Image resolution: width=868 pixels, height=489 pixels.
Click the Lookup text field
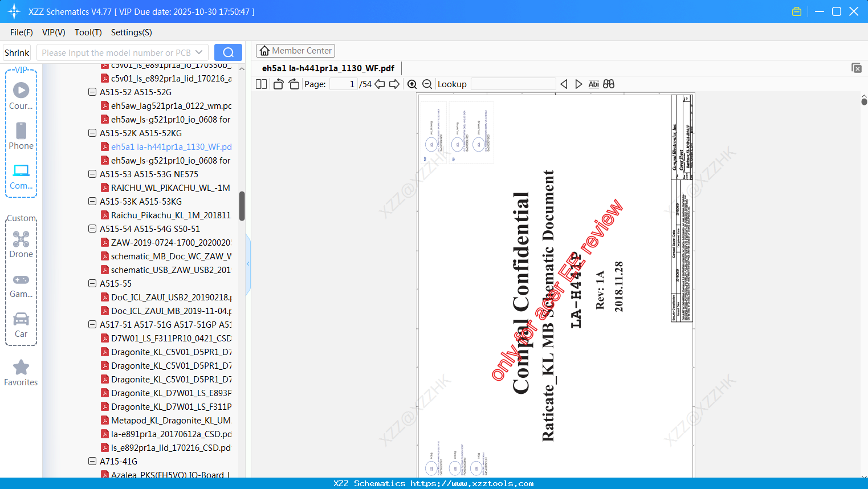click(x=513, y=84)
